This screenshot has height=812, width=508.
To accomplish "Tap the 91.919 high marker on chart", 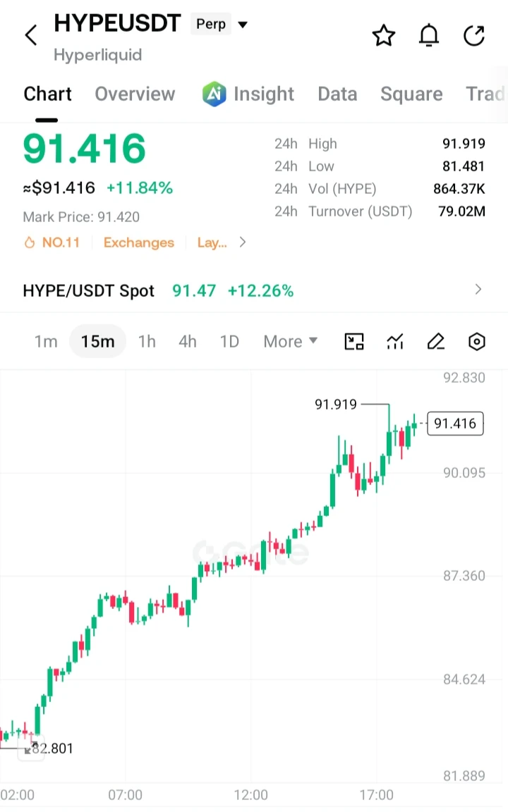I will (x=336, y=404).
